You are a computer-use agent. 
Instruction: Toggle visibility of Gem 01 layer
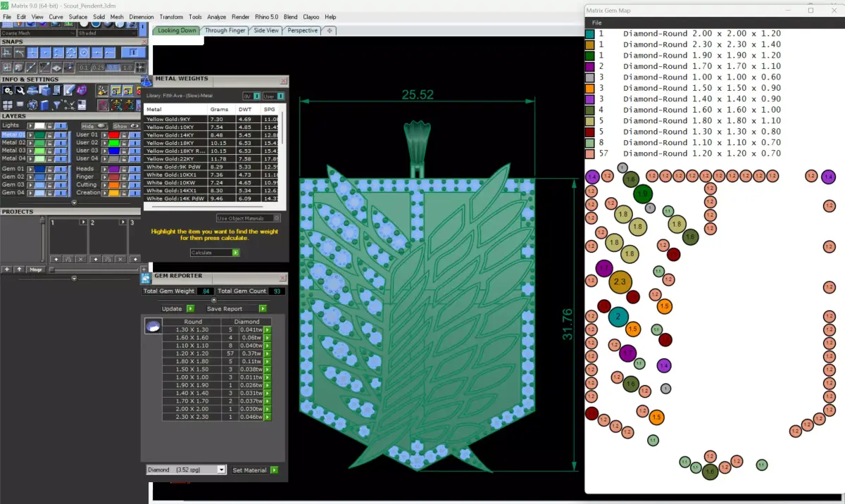[61, 169]
